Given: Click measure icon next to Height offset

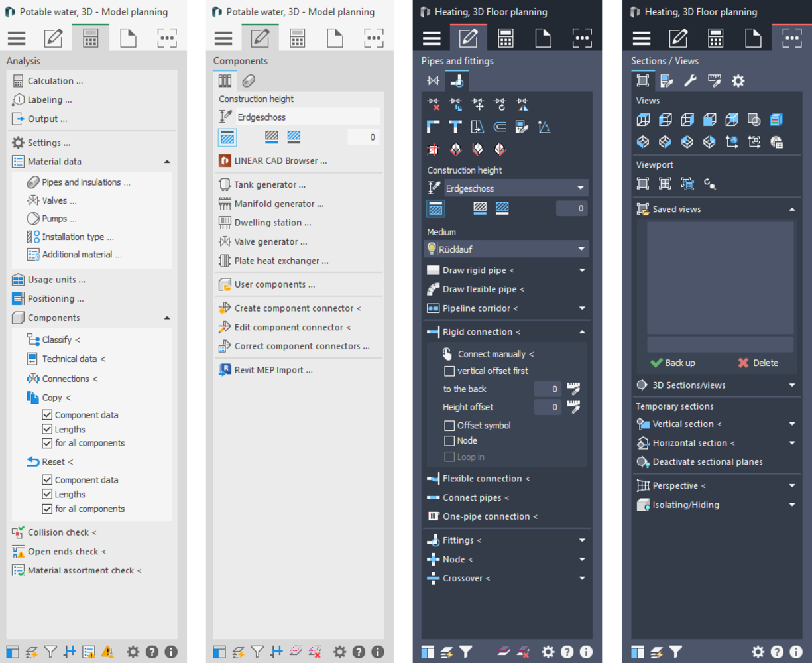Looking at the screenshot, I should (x=574, y=407).
